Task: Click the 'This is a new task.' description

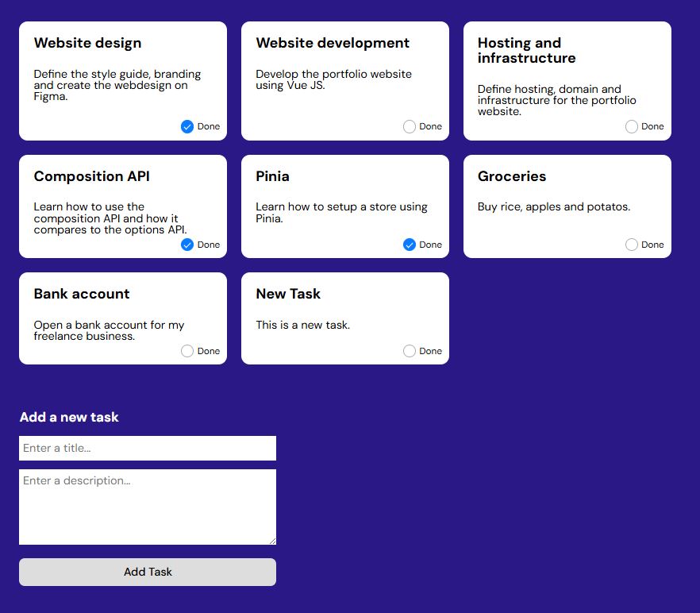Action: [302, 325]
